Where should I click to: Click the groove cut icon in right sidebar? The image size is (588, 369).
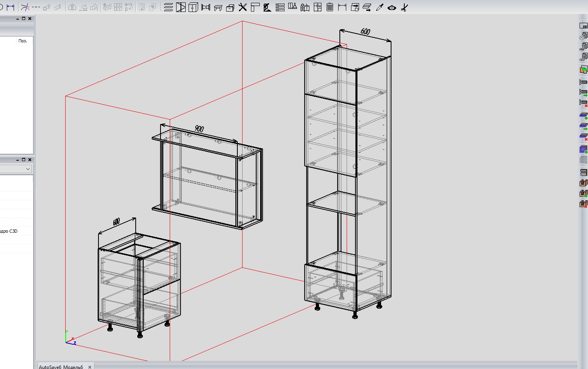(584, 183)
